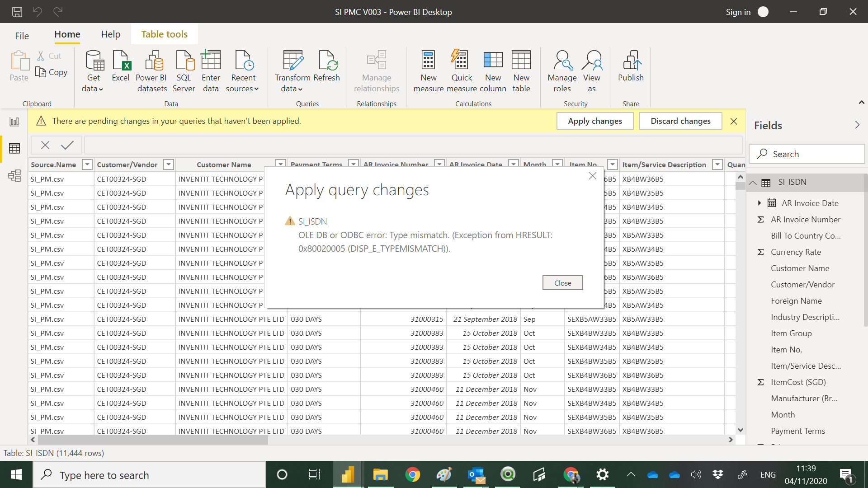Open the File menu
The height and width of the screenshot is (488, 868).
22,36
